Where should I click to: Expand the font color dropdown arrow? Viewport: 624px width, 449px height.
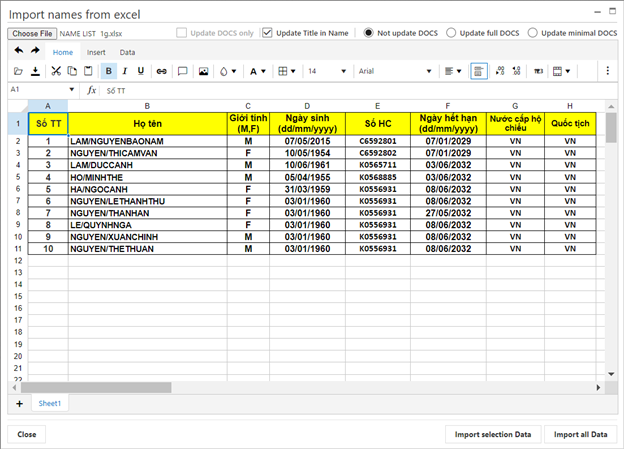[263, 71]
